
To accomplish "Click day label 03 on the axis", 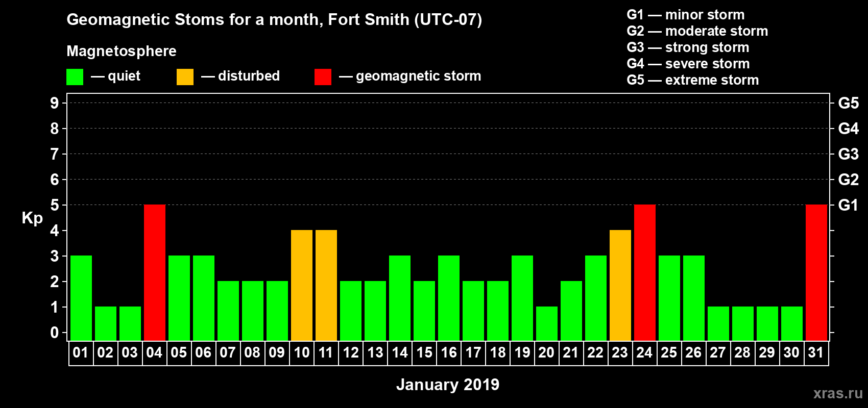I will (x=130, y=352).
